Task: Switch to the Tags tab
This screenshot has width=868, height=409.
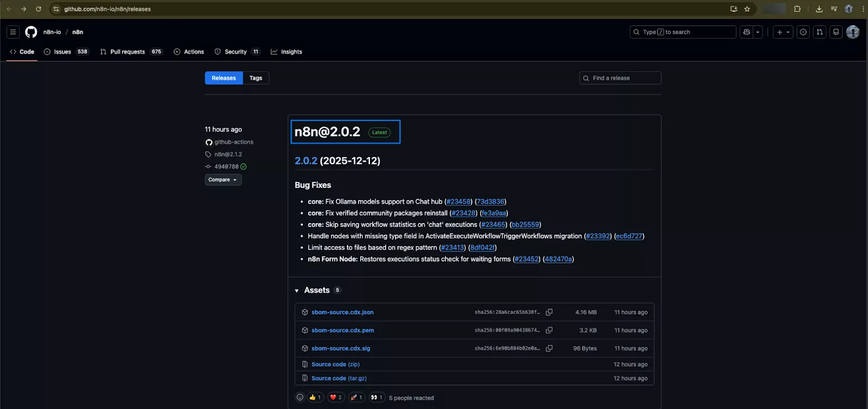Action: point(256,78)
